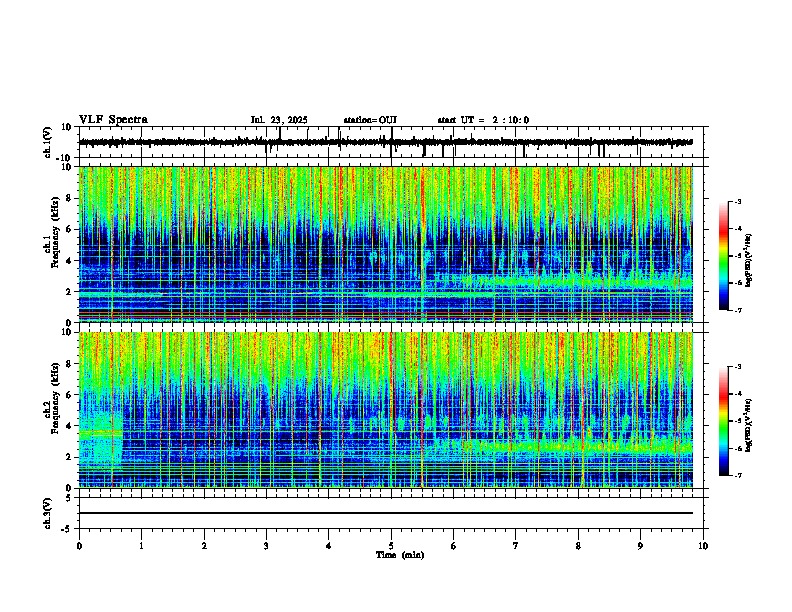The width and height of the screenshot is (792, 612).
Task: Click the flat ch.3 voltage trace line
Action: coord(386,513)
